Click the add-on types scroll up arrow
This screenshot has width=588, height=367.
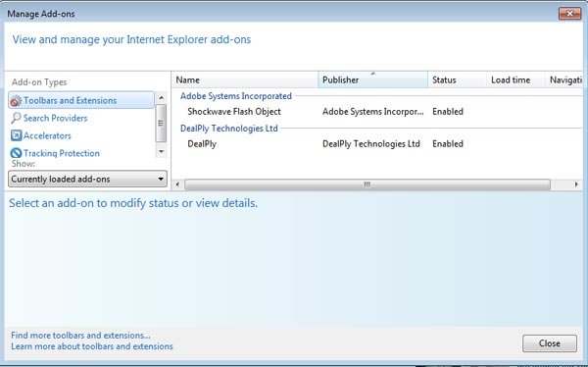(162, 98)
